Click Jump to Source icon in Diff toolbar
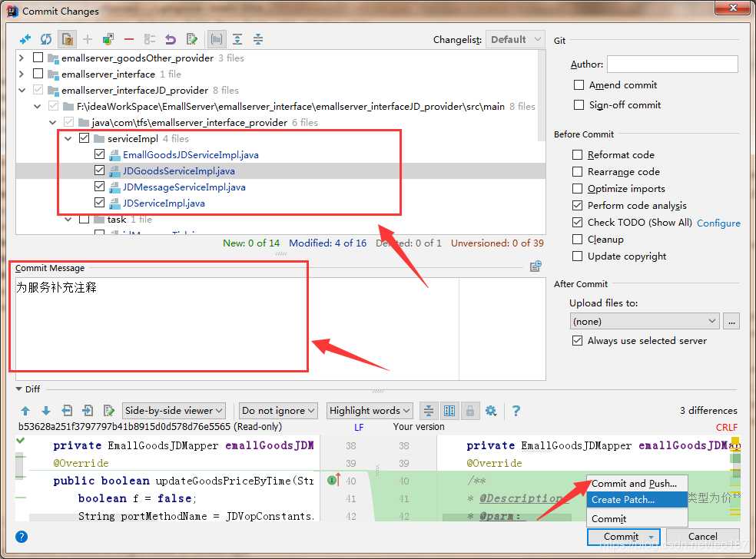Screen dimensions: 756x559 click(x=109, y=411)
